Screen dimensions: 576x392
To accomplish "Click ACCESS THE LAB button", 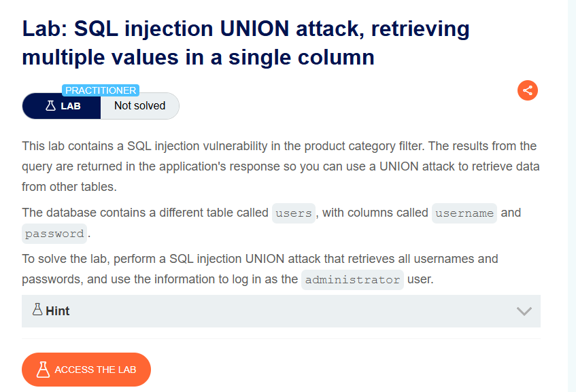I will coord(86,370).
